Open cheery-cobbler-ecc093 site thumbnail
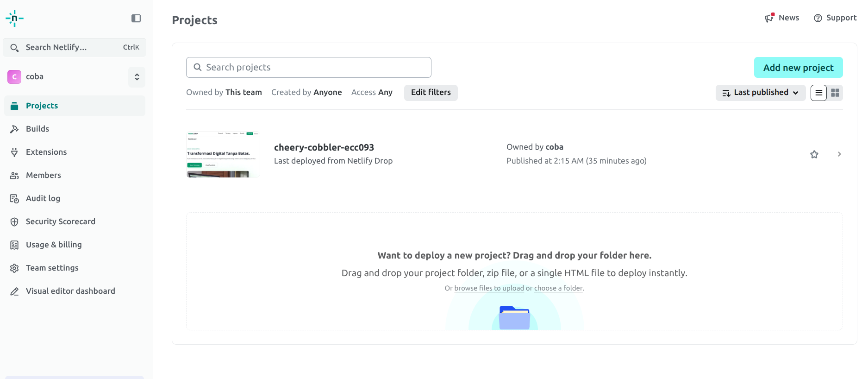 223,154
